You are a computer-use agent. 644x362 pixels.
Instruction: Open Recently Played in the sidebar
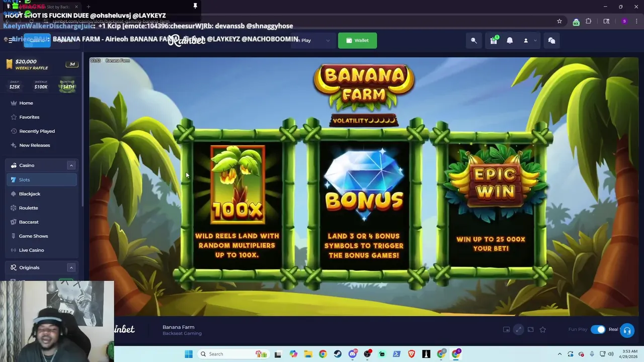41,131
